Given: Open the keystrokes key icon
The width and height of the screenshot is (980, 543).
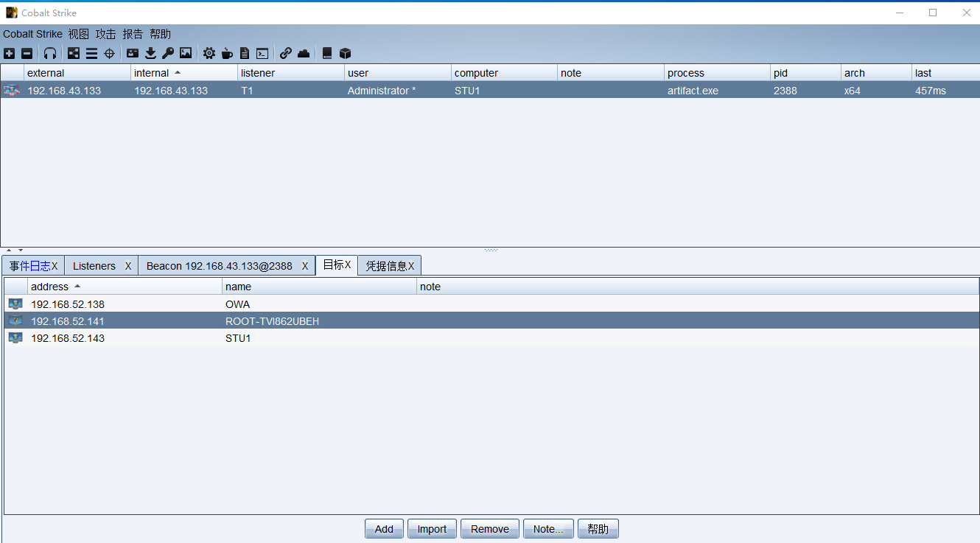Looking at the screenshot, I should 168,53.
